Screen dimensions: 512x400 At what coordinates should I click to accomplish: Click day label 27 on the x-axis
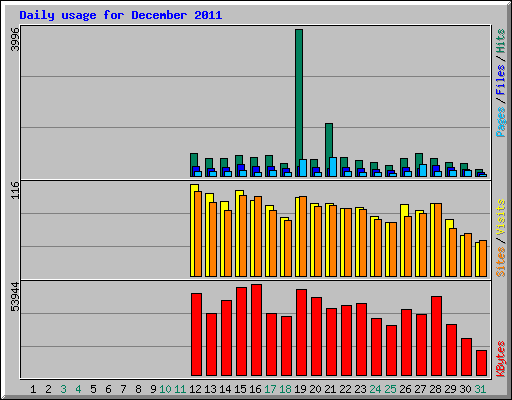(x=420, y=389)
